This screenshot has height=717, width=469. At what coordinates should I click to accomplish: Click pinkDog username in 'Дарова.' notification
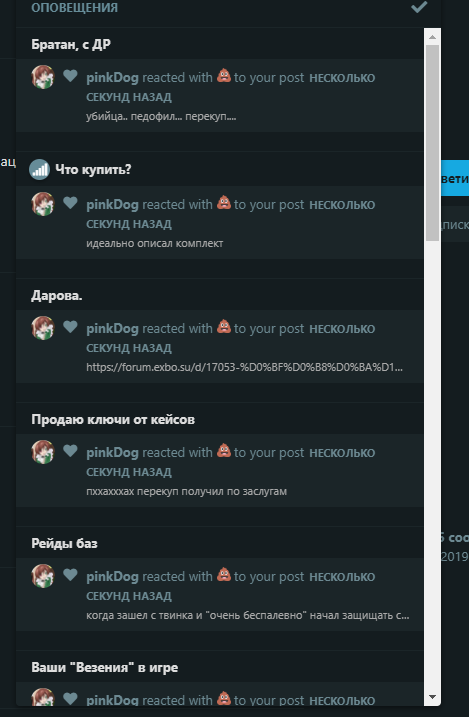[x=112, y=328]
